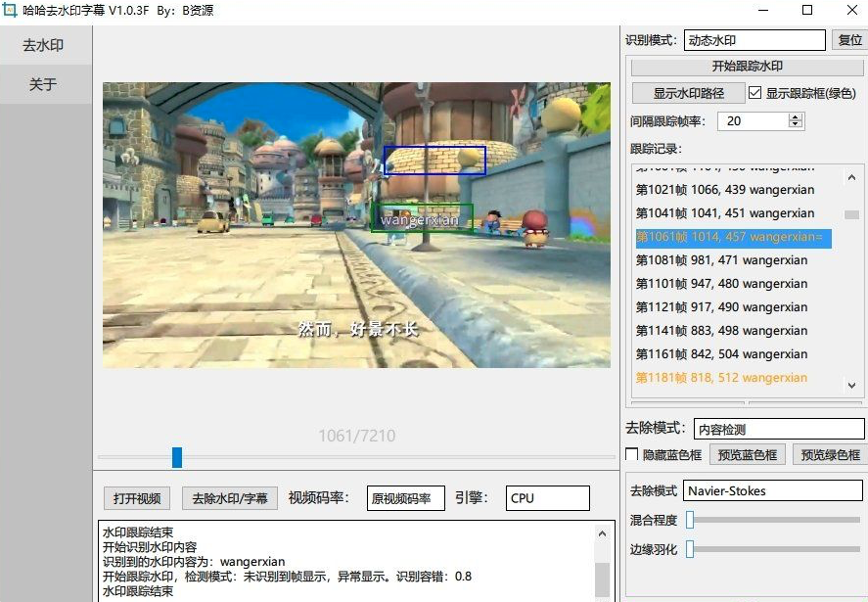
Task: Click the tracking list scrollbar up arrow
Action: (x=852, y=176)
